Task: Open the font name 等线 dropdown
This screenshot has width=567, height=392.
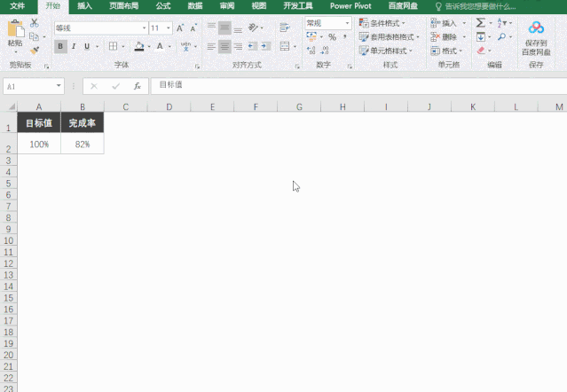Action: click(x=144, y=28)
